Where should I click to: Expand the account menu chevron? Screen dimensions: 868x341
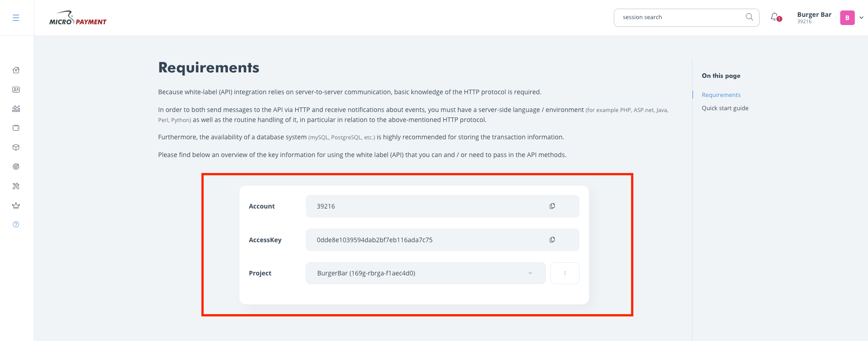coord(861,18)
